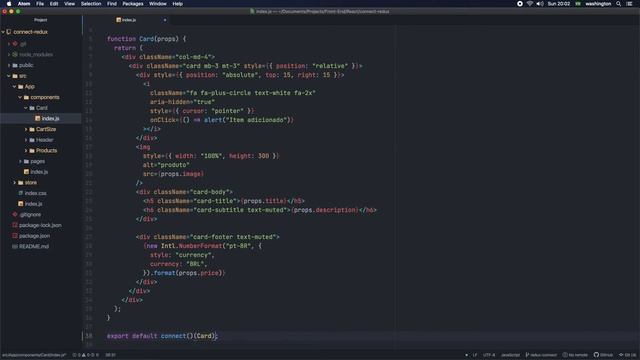Click the Sun 20:02 clock
640x360 pixels.
click(x=559, y=4)
